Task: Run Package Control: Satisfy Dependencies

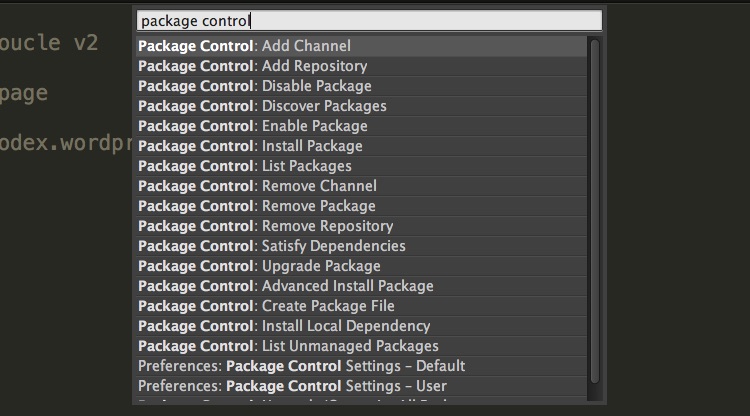Action: pyautogui.click(x=362, y=246)
